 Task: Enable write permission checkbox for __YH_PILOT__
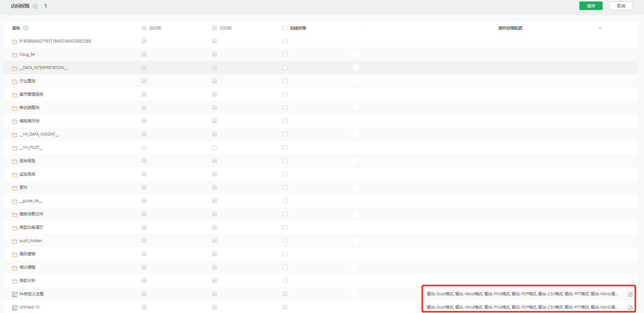coord(215,147)
